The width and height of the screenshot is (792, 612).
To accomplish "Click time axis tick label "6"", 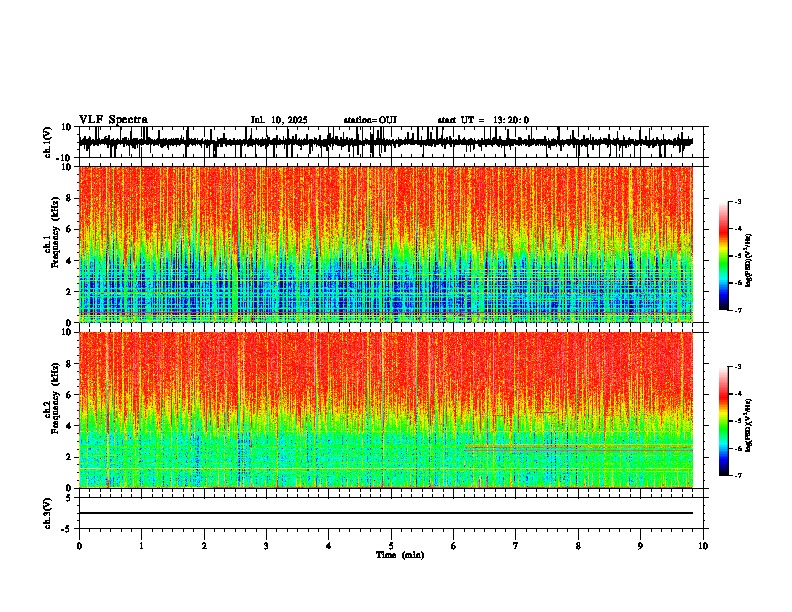I will tap(453, 546).
